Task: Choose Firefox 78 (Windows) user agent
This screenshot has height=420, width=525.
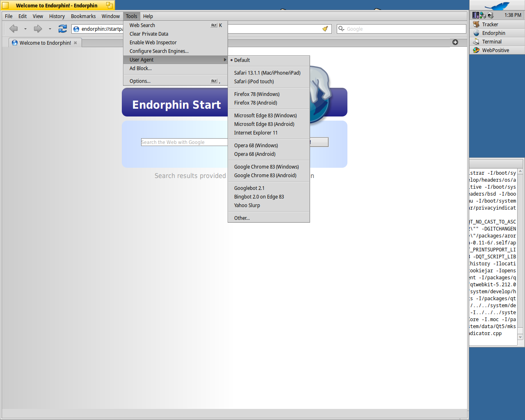Action: pyautogui.click(x=269, y=94)
